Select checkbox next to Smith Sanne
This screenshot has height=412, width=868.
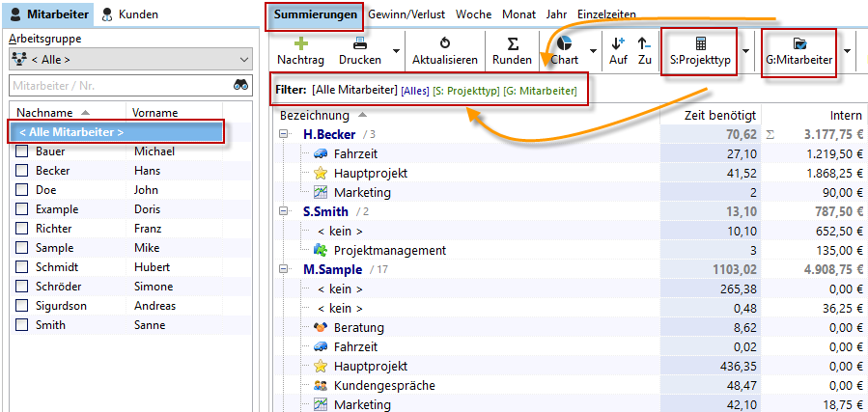click(22, 325)
